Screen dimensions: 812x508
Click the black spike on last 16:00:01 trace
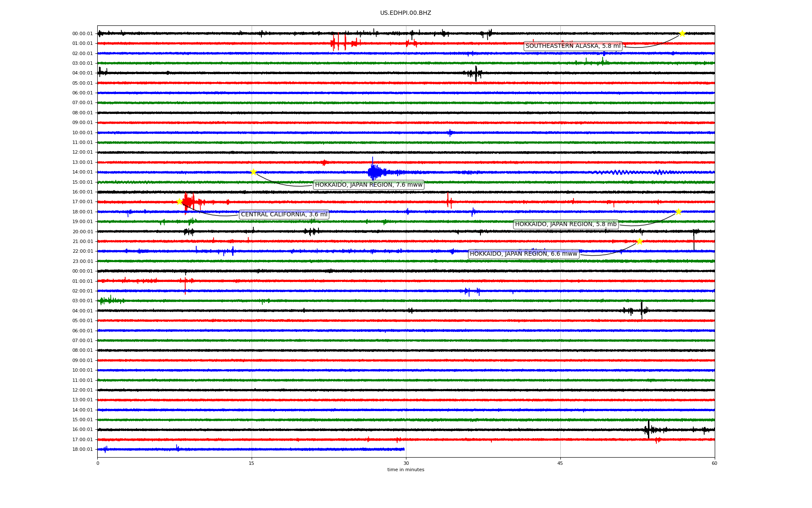pos(648,429)
